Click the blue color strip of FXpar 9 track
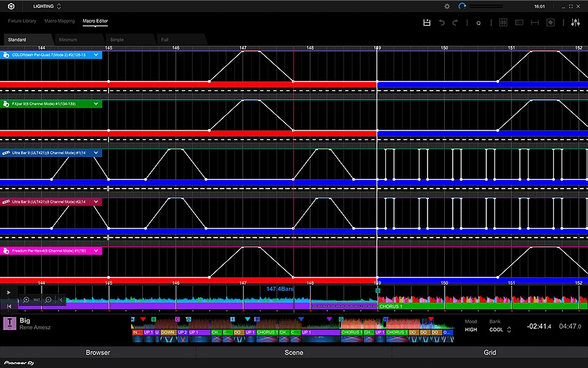This screenshot has width=588, height=368. 483,133
